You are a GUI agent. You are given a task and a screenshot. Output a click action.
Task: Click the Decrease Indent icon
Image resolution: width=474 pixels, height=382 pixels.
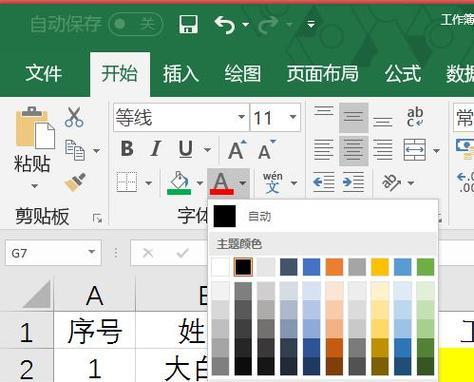point(324,182)
